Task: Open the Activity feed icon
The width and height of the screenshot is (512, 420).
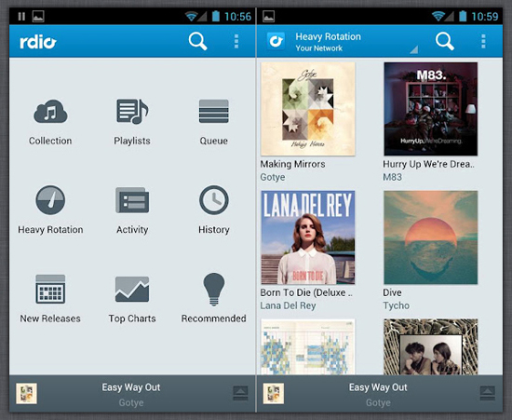Action: [x=132, y=200]
